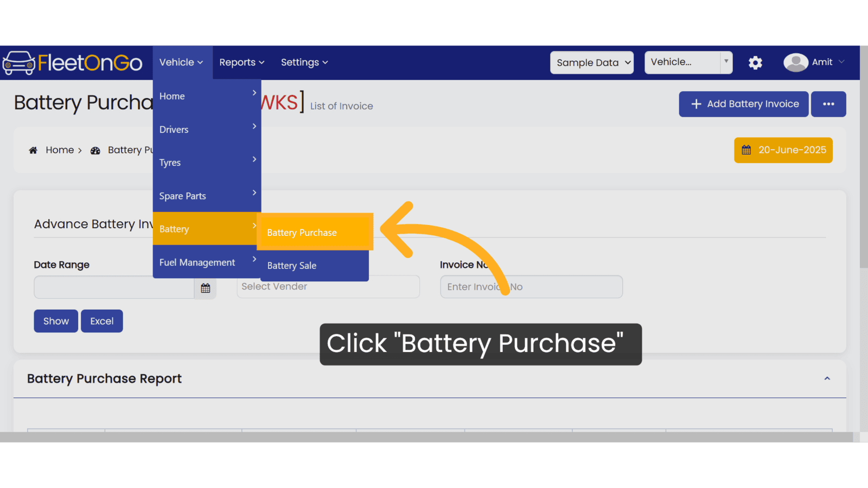Click the FleetOnGo logo

(73, 63)
